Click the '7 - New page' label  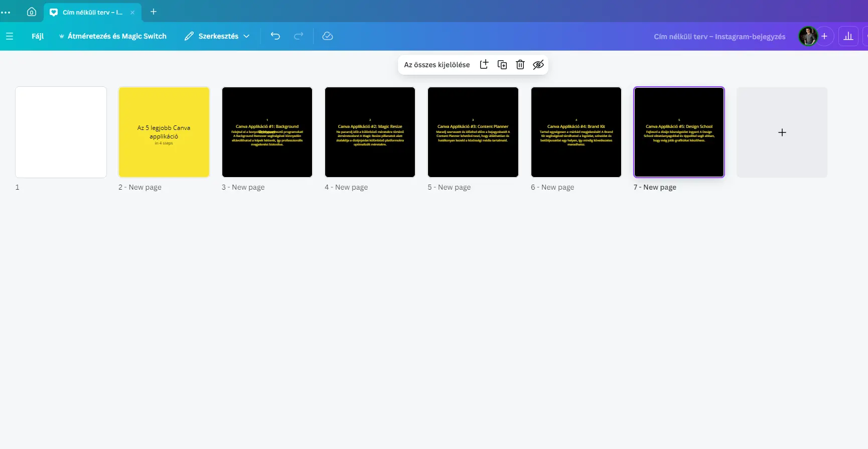pyautogui.click(x=655, y=187)
